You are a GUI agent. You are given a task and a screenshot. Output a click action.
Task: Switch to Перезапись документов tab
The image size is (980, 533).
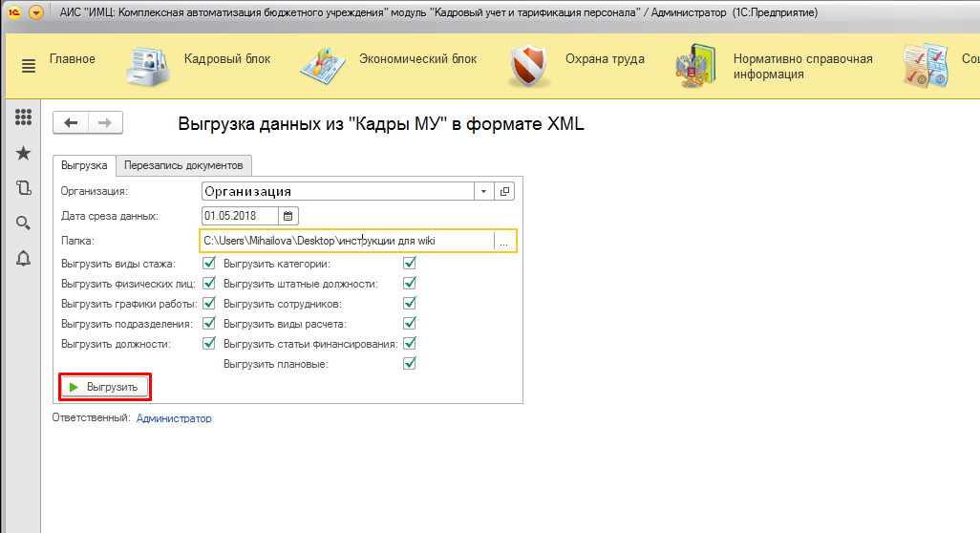[184, 165]
